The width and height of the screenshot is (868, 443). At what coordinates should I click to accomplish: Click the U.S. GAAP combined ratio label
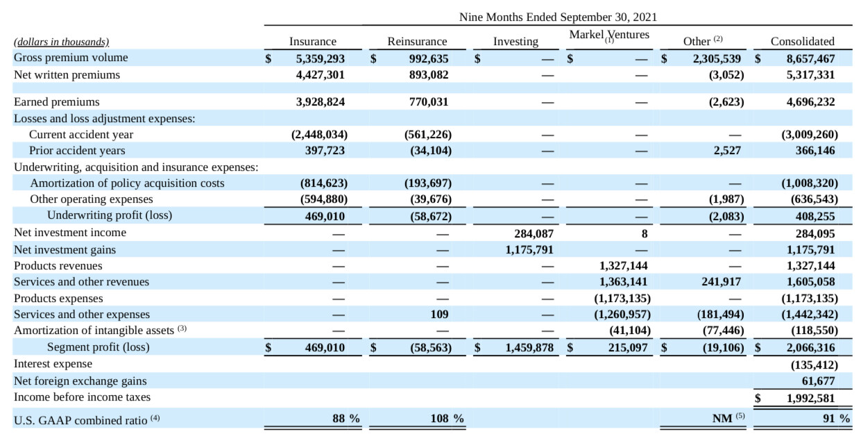[x=87, y=420]
